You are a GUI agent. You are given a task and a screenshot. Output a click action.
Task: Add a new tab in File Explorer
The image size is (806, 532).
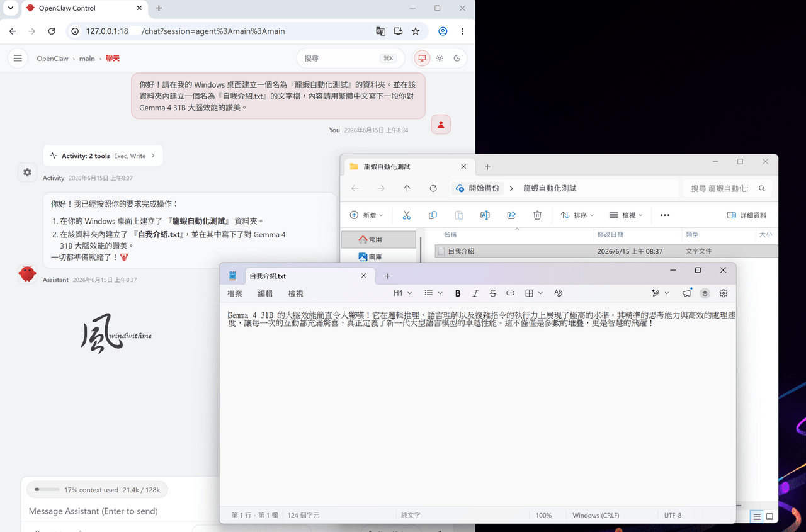pos(487,167)
